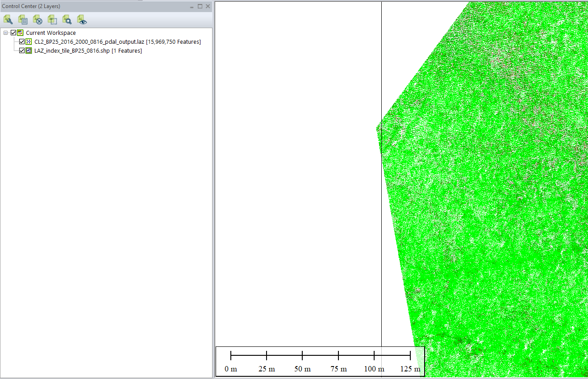Maximize the Control Center panel

200,6
